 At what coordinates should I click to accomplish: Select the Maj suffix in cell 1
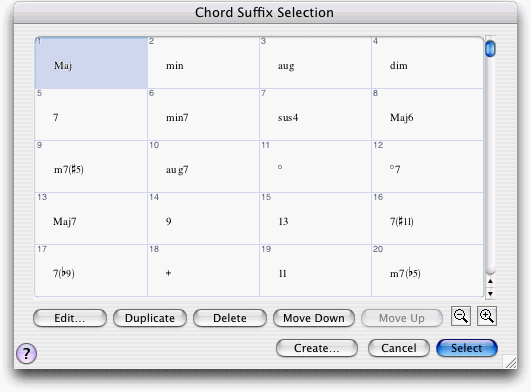coord(91,63)
